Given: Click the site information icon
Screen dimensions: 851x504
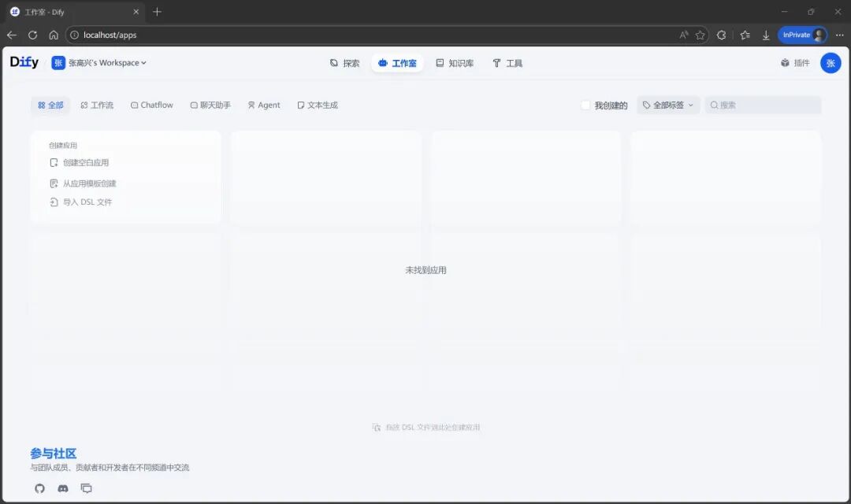Looking at the screenshot, I should pyautogui.click(x=74, y=35).
